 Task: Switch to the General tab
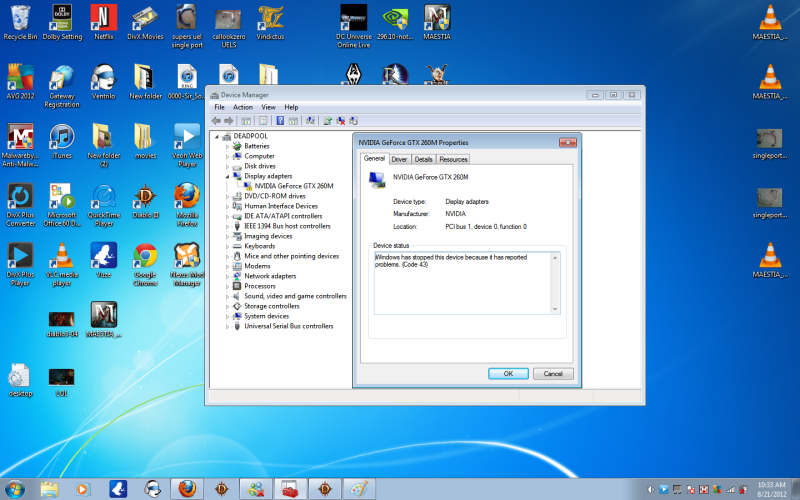click(x=374, y=159)
